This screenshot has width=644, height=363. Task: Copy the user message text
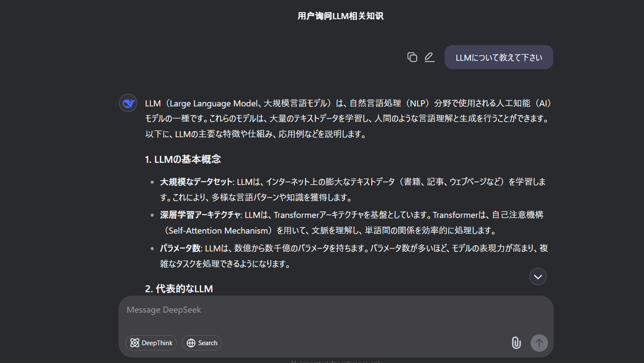tap(412, 57)
